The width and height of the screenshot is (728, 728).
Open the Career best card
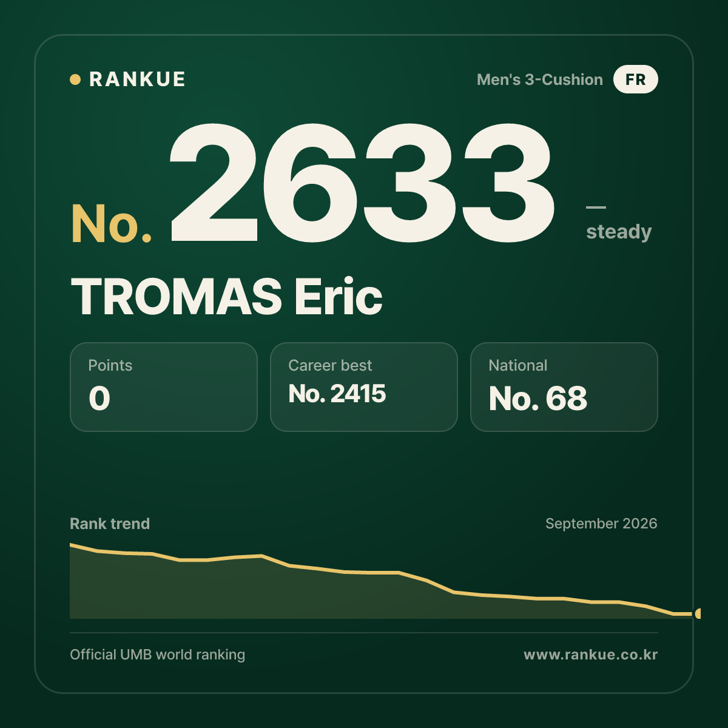[364, 387]
